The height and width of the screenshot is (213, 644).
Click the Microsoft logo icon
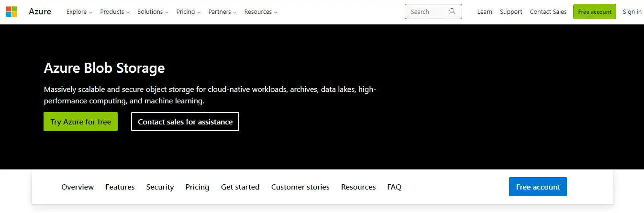11,11
